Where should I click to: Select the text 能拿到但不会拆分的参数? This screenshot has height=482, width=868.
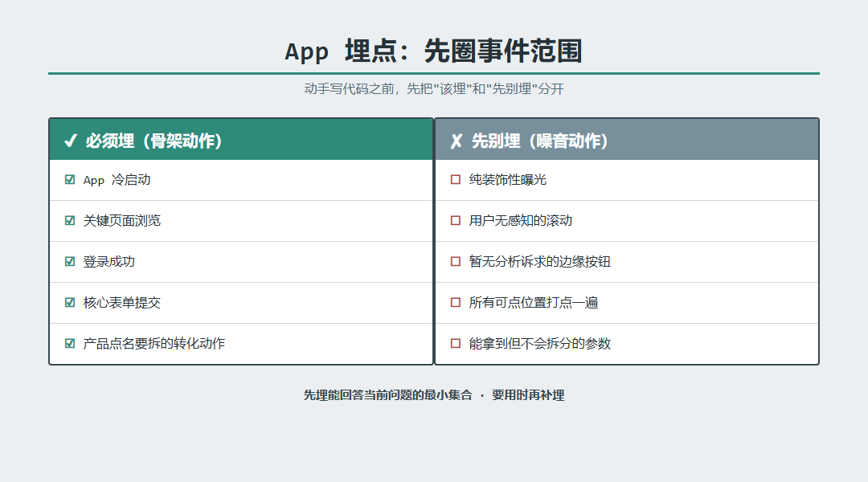pos(540,344)
